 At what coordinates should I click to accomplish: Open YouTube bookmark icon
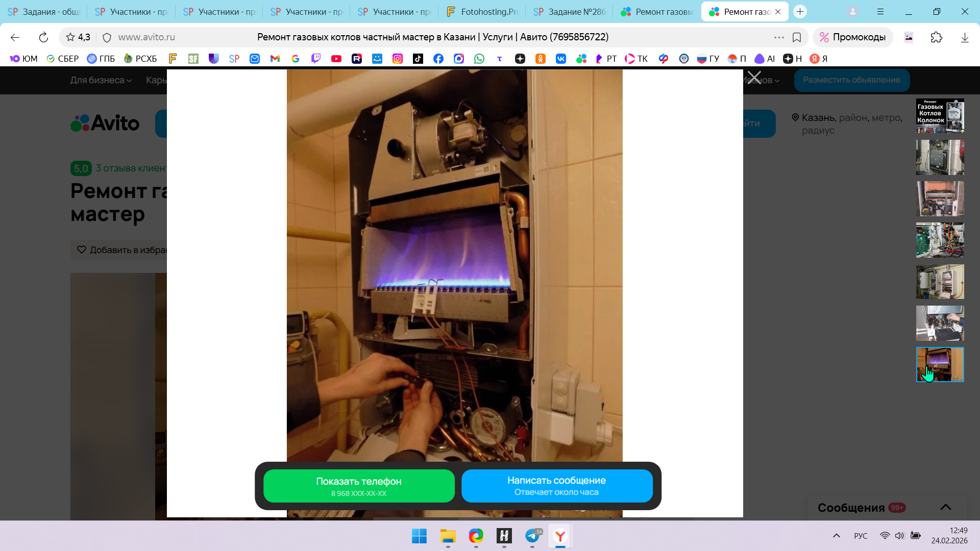[x=336, y=59]
